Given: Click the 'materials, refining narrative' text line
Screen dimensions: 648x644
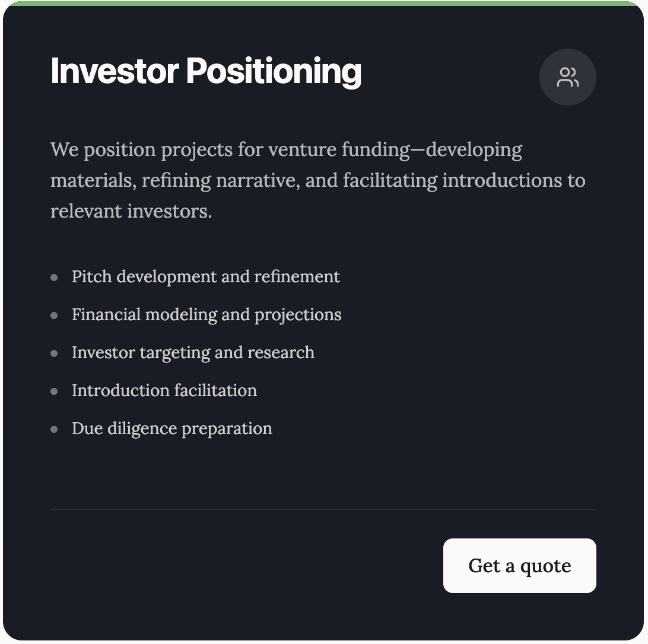Looking at the screenshot, I should pyautogui.click(x=318, y=180).
